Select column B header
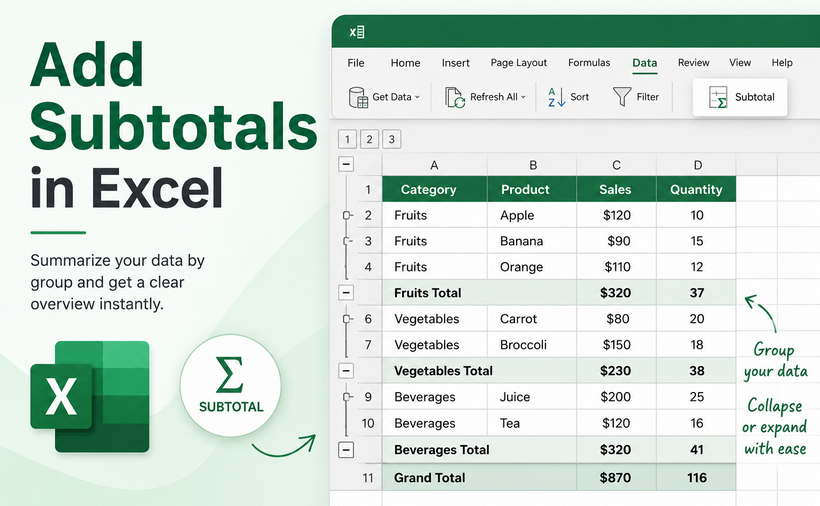This screenshot has height=506, width=820. click(x=532, y=165)
